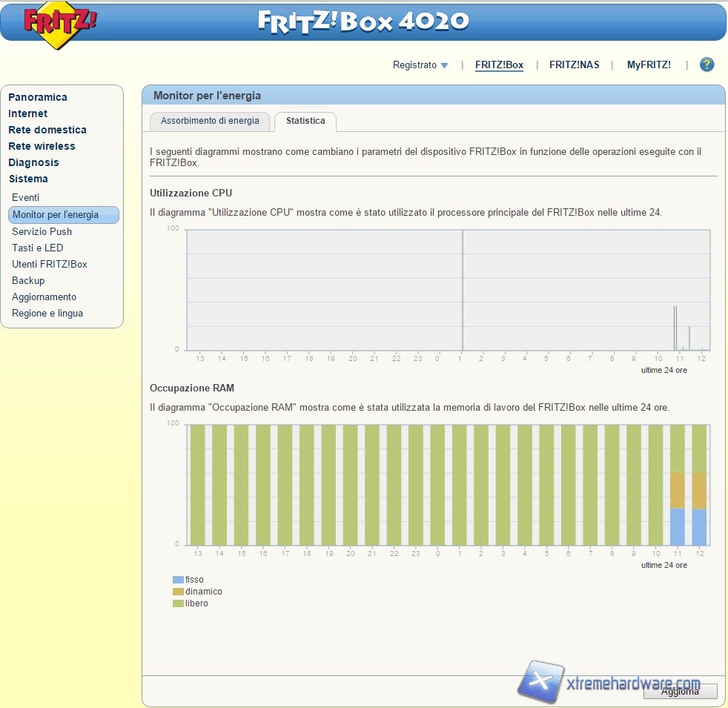Go to Tasti e LED page
728x708 pixels.
(38, 248)
